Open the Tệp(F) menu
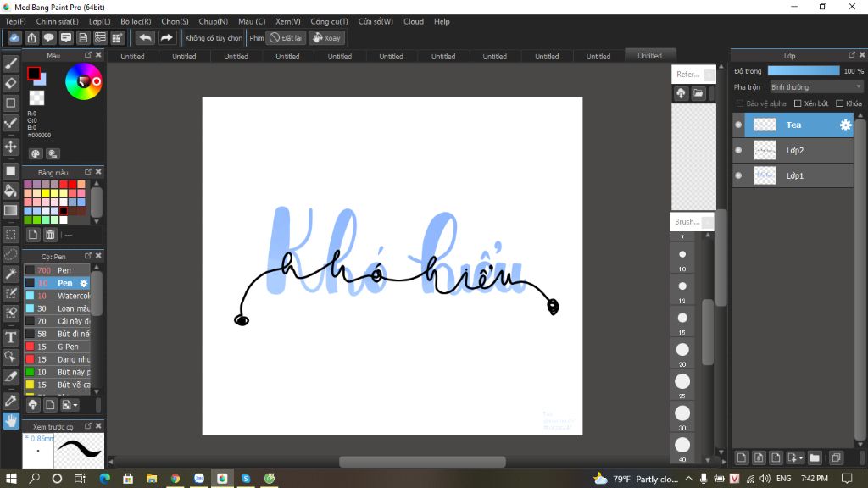868x488 pixels. [15, 21]
